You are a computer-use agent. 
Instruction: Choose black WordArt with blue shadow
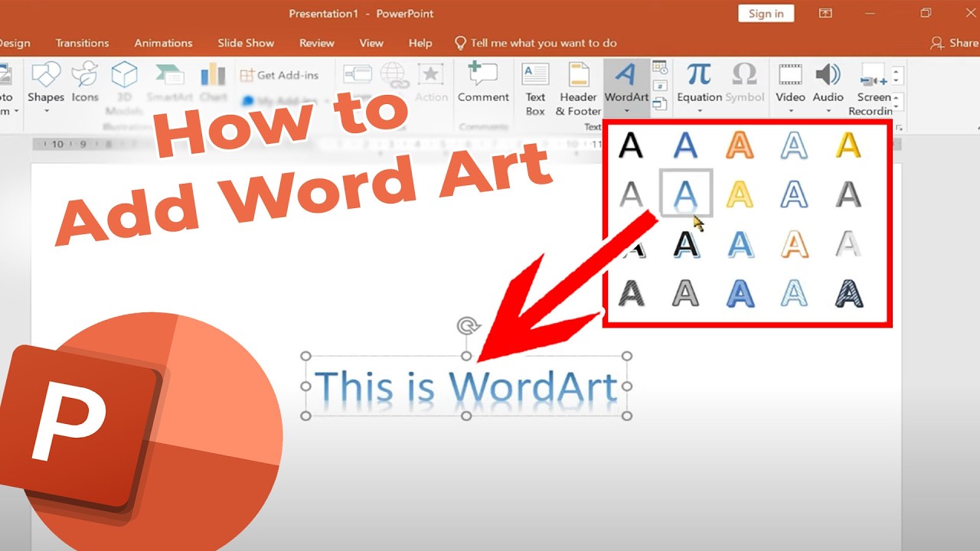pos(685,243)
